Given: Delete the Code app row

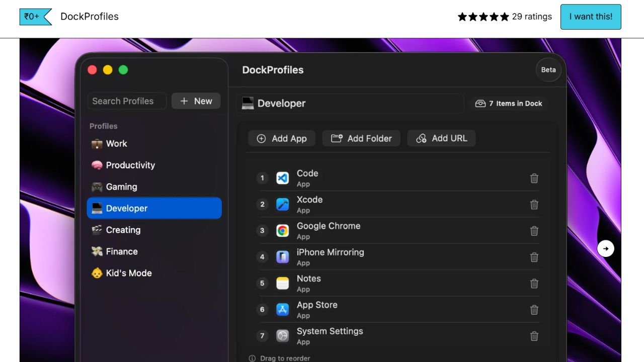Looking at the screenshot, I should click(x=534, y=178).
